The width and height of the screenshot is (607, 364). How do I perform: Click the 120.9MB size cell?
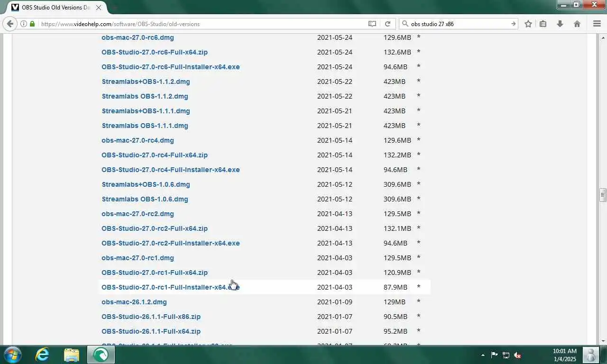(x=397, y=273)
